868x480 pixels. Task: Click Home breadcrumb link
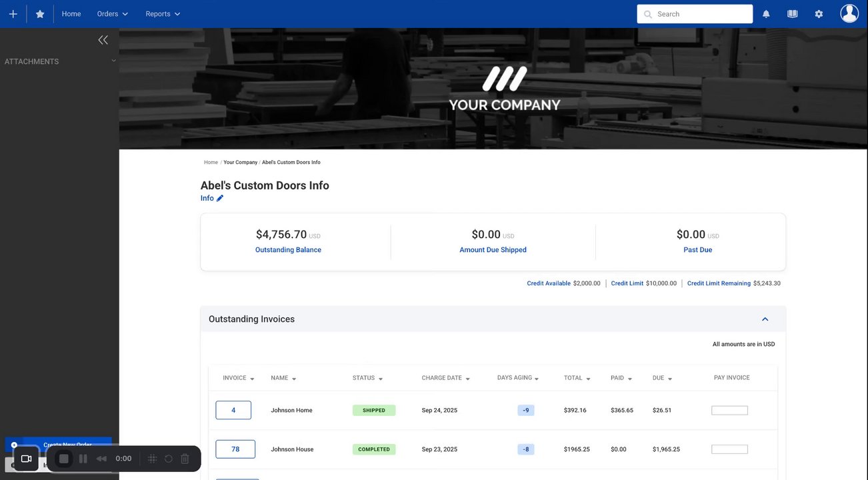coord(211,162)
